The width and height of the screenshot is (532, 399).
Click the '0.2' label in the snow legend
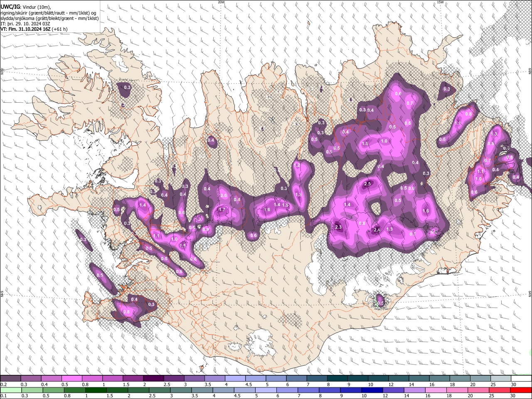[x=4, y=384]
